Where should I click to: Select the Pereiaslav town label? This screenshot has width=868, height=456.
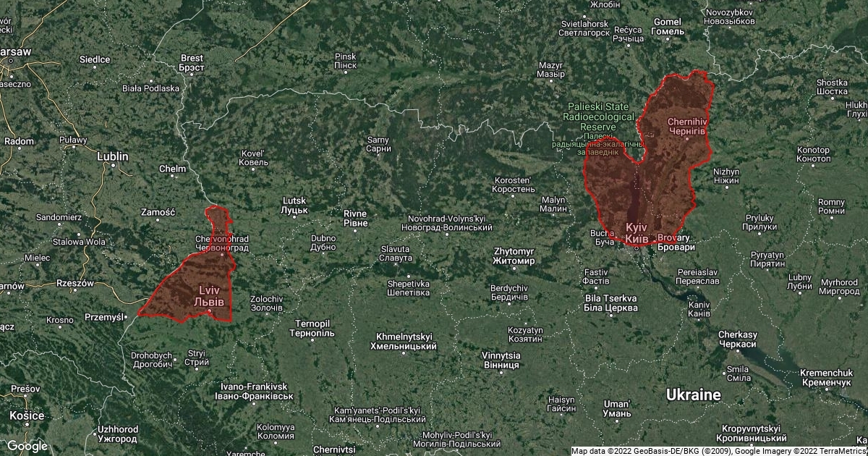(x=698, y=276)
